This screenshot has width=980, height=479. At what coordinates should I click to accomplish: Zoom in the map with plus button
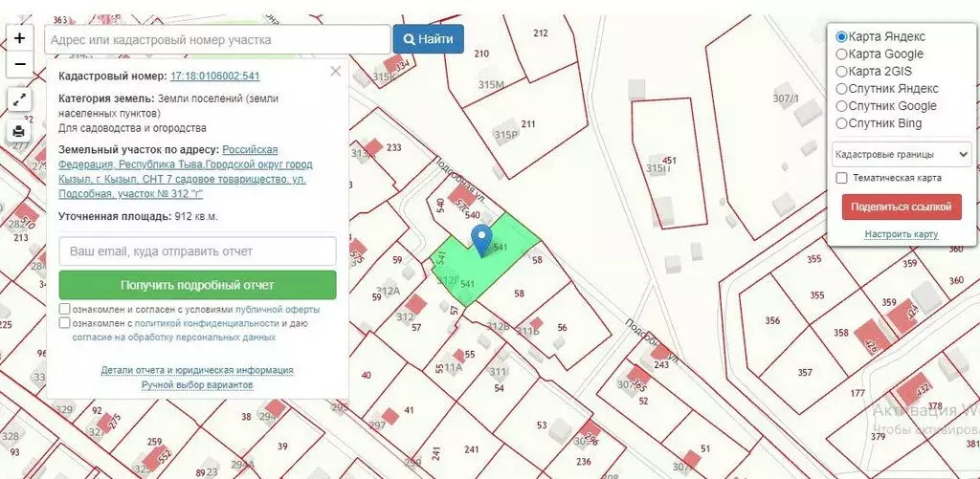pyautogui.click(x=19, y=38)
